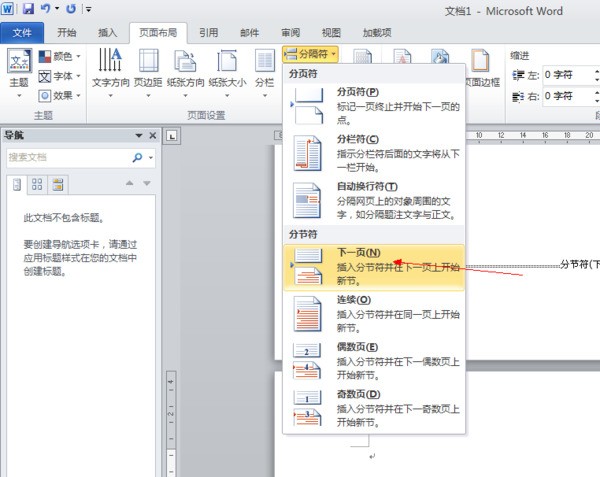Click the 分页符 page break thumbnail icon
Image resolution: width=600 pixels, height=477 pixels.
(x=307, y=106)
